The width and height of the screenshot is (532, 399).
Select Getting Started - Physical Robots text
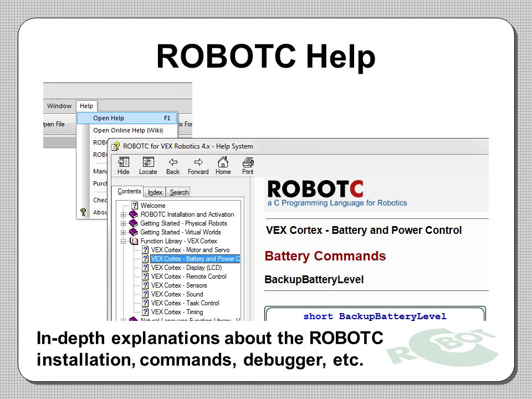coord(183,223)
